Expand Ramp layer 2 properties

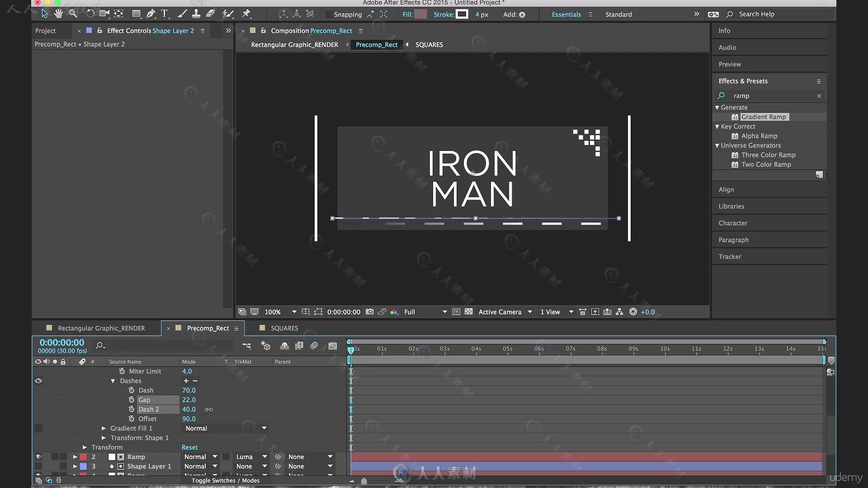[75, 457]
